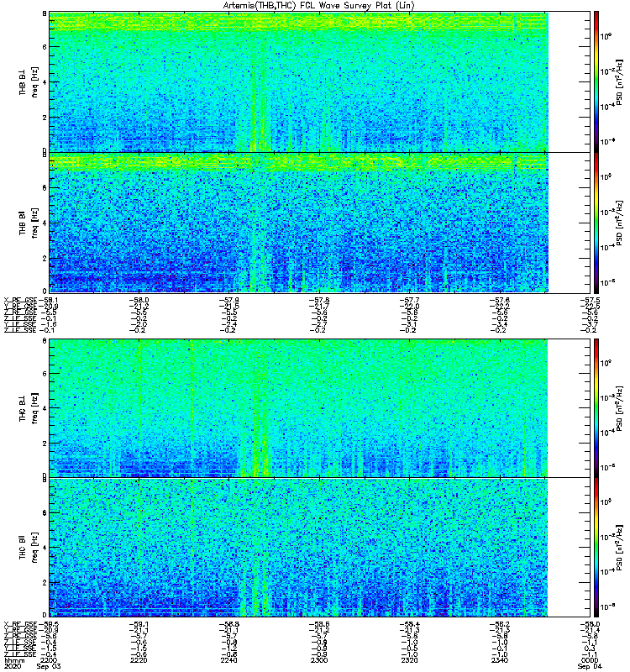Click the '2340' time tick label
The height and width of the screenshot is (672, 630).
tap(500, 660)
